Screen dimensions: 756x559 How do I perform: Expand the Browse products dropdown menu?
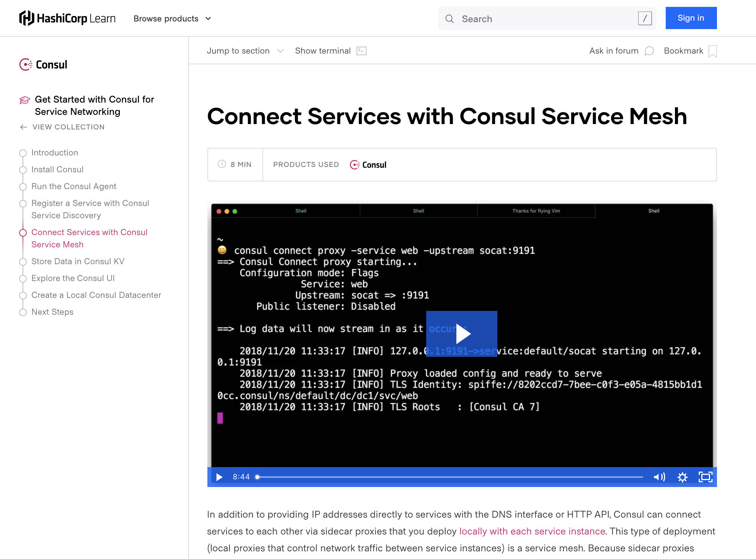[x=173, y=18]
